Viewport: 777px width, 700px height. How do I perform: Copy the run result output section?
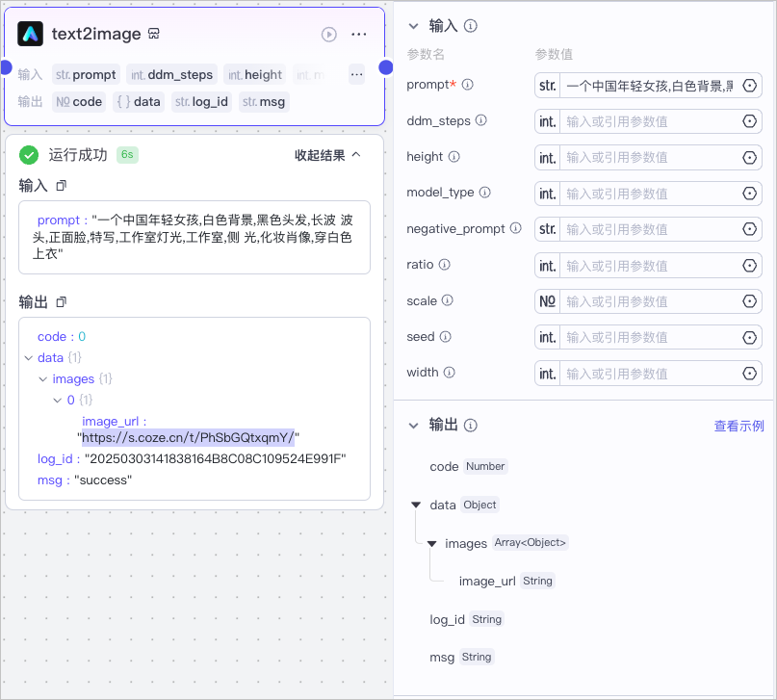[61, 301]
